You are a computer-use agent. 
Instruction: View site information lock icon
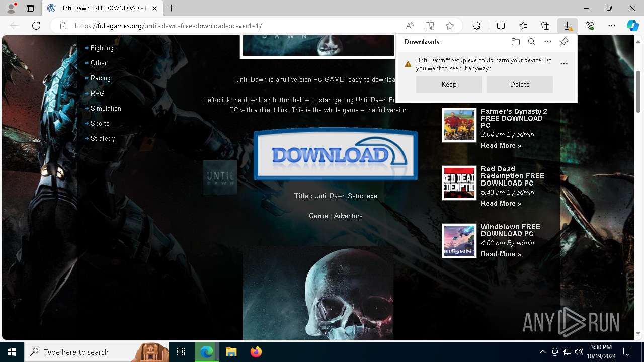tap(63, 26)
